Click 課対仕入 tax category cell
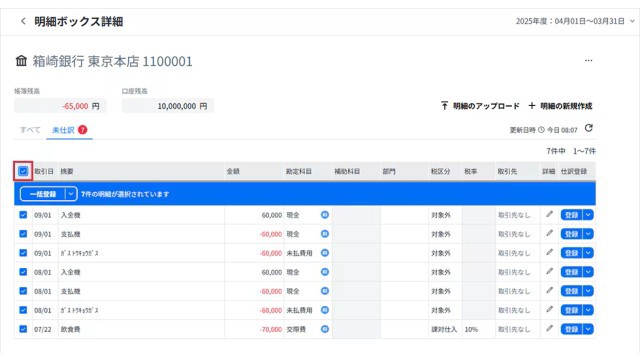640x360 pixels. pyautogui.click(x=444, y=329)
